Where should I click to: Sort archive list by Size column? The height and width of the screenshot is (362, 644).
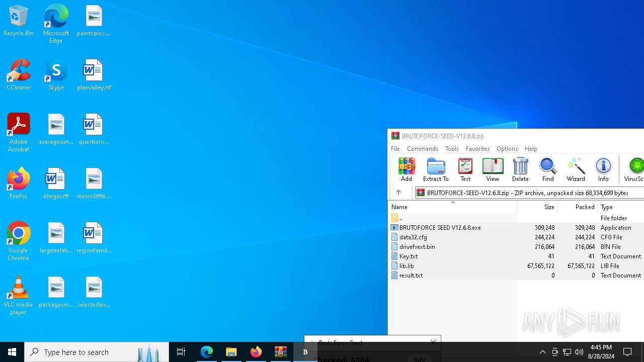[537, 207]
